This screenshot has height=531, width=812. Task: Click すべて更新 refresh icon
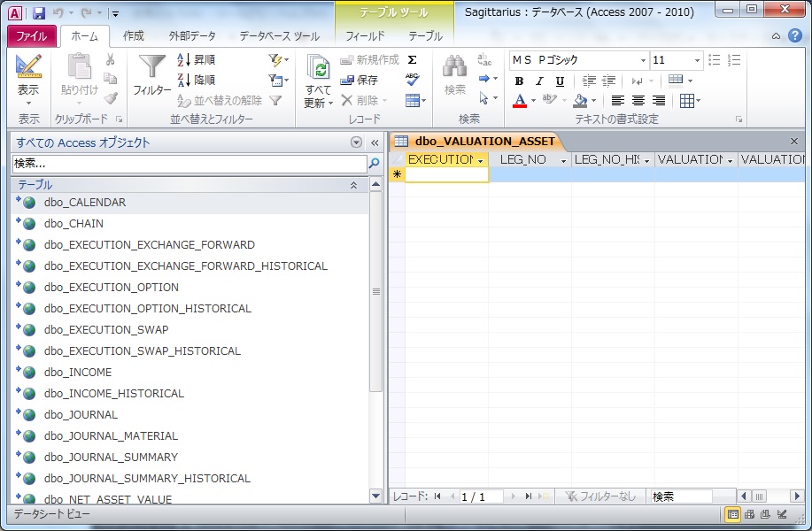pyautogui.click(x=318, y=68)
